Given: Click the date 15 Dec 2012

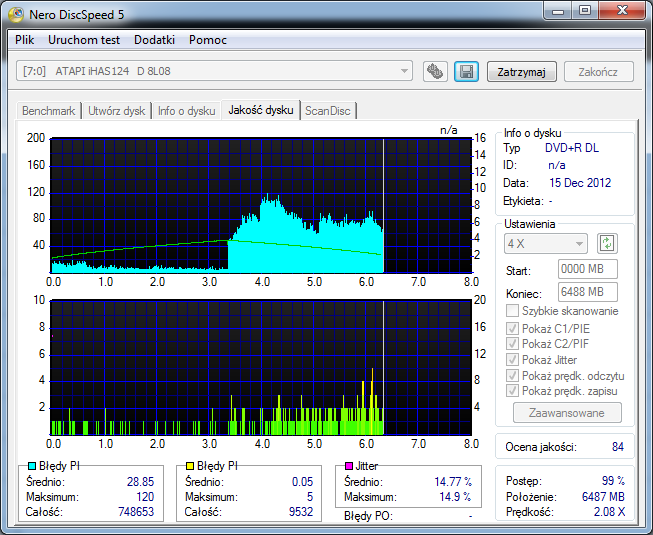Looking at the screenshot, I should [x=580, y=183].
